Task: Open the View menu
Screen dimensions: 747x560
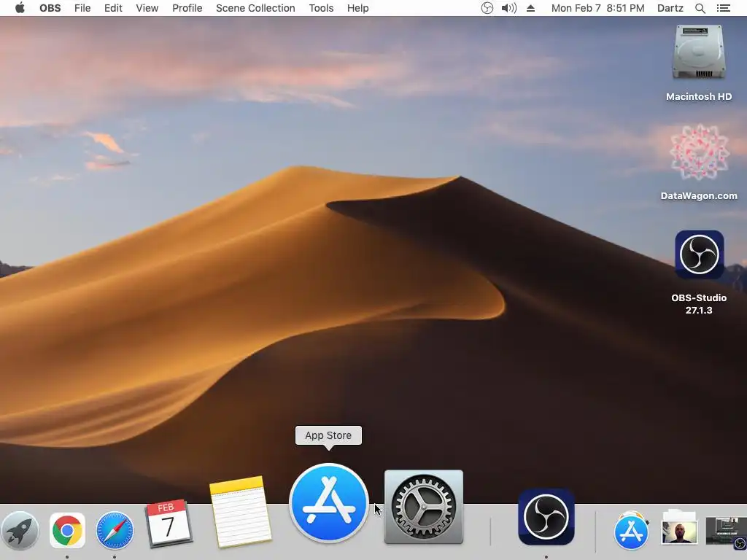Action: (x=147, y=8)
